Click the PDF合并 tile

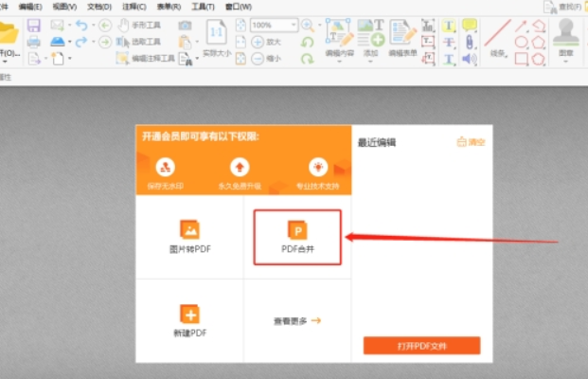(x=297, y=237)
